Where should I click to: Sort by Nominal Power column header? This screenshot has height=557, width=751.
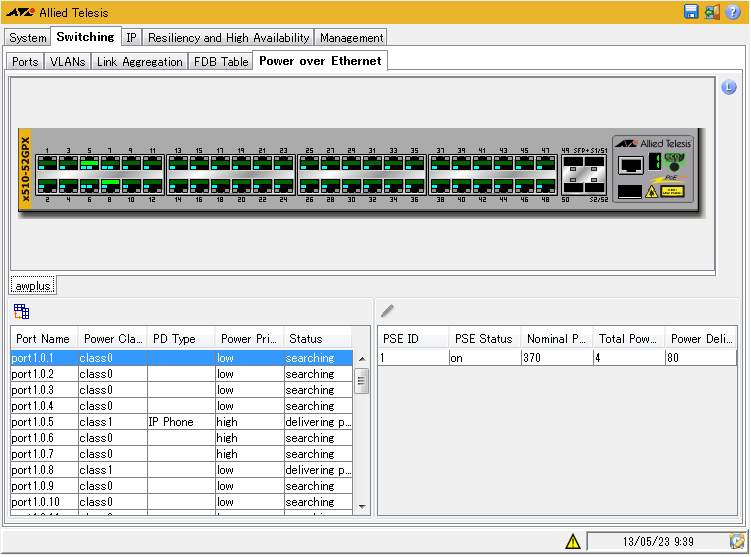click(x=558, y=339)
